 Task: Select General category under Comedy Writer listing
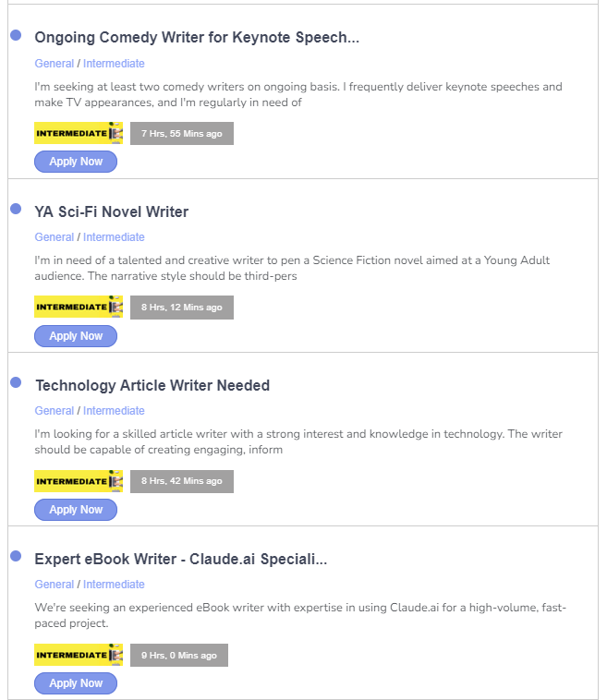pos(55,64)
